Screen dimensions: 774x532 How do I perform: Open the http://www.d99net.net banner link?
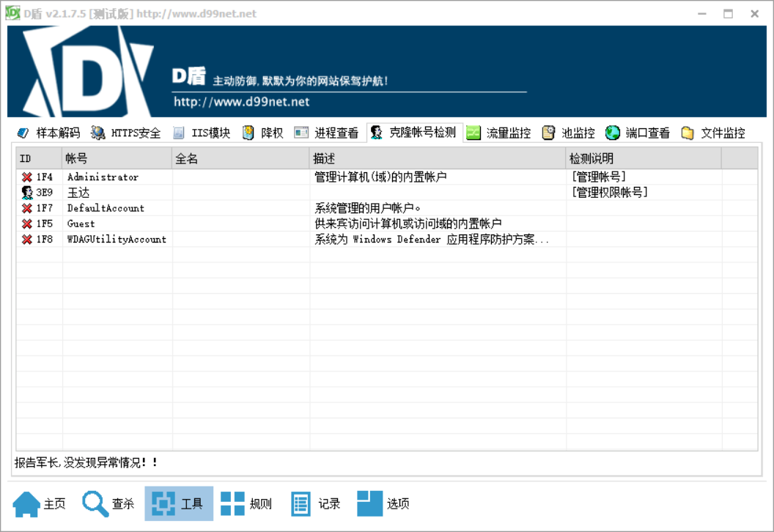coord(241,102)
